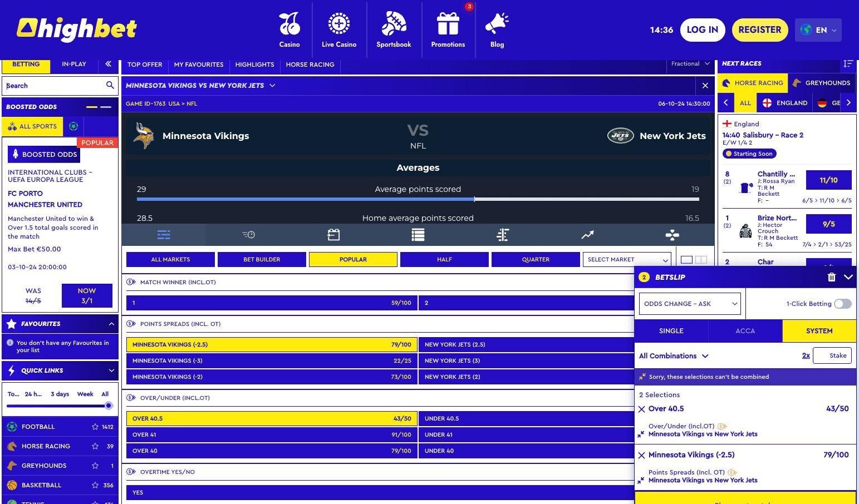Viewport: 859px width, 504px height.
Task: Click boosted odds Now 3/1 button
Action: pos(87,295)
